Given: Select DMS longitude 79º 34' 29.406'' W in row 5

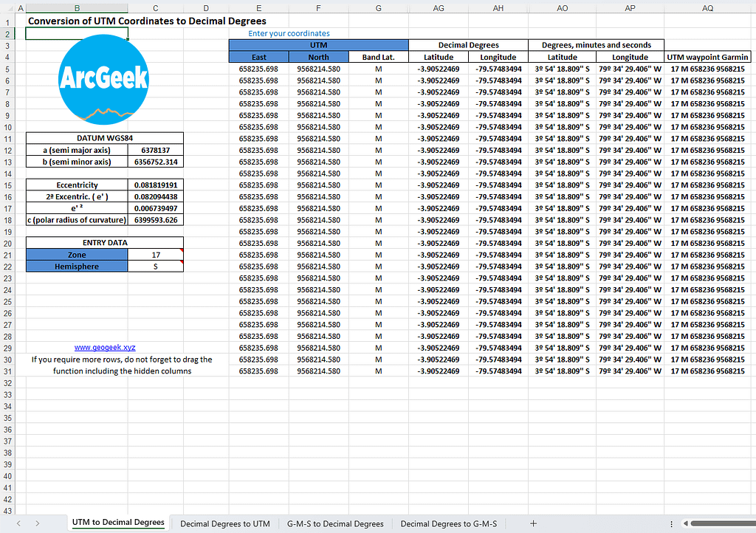Looking at the screenshot, I should (630, 69).
